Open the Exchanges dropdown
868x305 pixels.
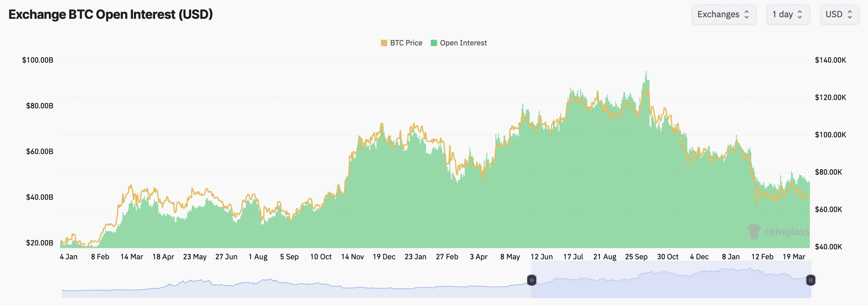click(x=724, y=15)
